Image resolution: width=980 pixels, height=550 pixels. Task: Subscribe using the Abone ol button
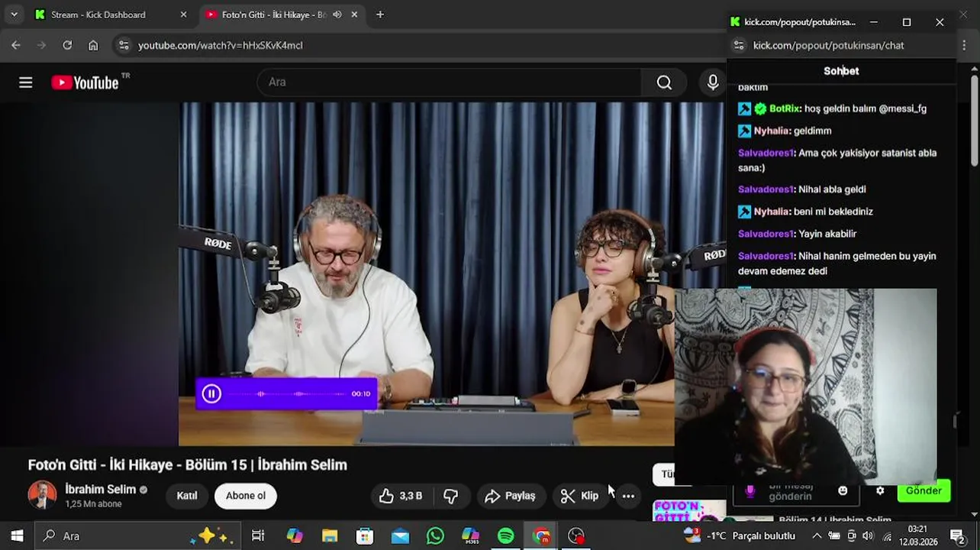[x=246, y=496]
